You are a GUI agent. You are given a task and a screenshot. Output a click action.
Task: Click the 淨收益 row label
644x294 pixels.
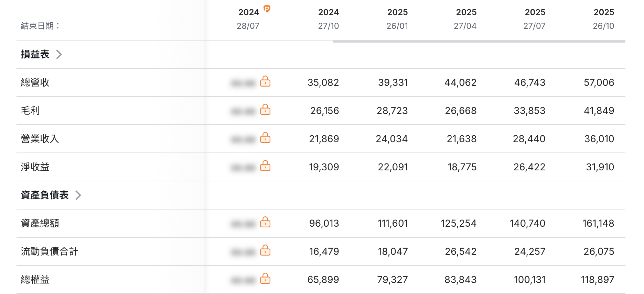(35, 167)
